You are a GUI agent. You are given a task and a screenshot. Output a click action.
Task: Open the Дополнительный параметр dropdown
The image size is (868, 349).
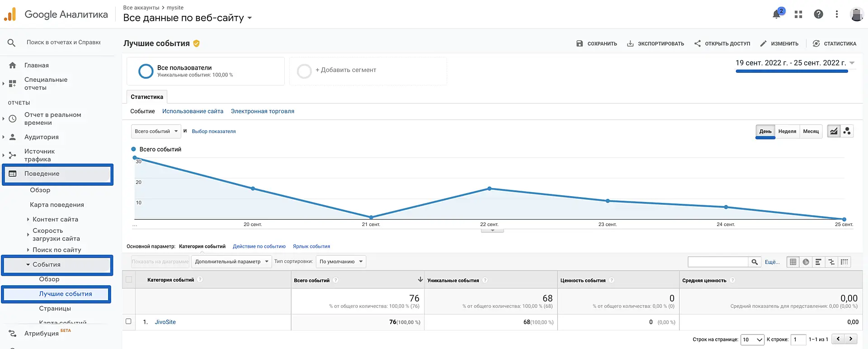(231, 262)
